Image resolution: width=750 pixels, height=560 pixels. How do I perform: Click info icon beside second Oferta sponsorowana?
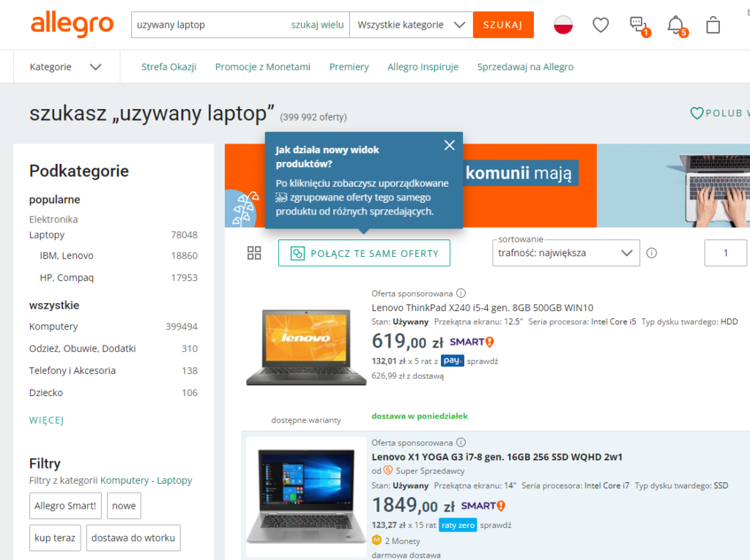pyautogui.click(x=461, y=442)
